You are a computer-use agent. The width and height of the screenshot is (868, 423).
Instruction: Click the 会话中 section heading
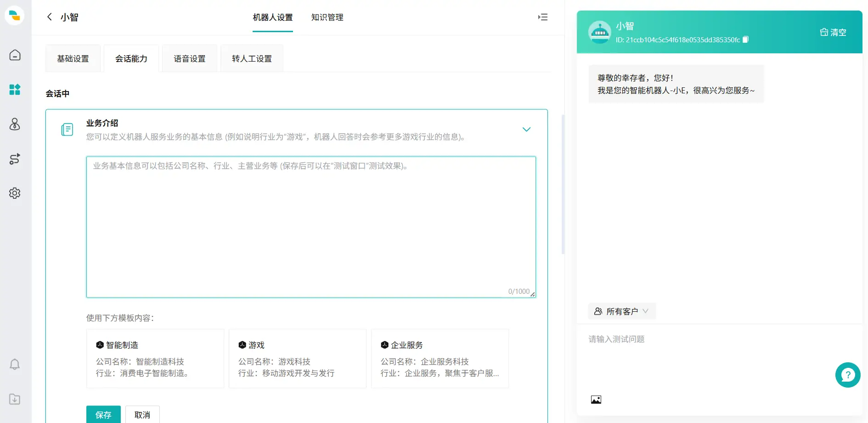(57, 93)
